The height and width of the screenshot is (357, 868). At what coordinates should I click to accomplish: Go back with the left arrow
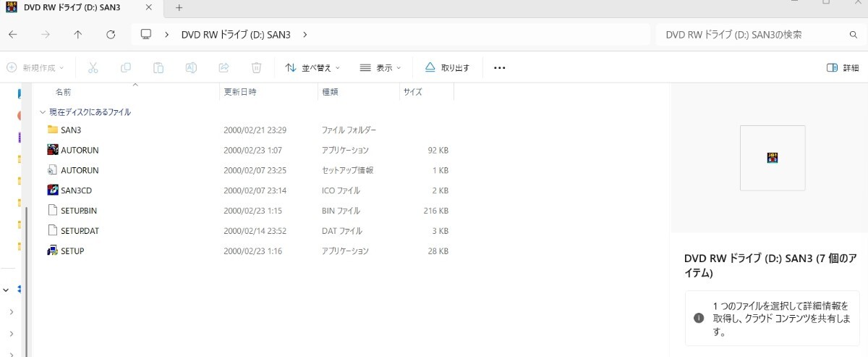click(x=13, y=34)
